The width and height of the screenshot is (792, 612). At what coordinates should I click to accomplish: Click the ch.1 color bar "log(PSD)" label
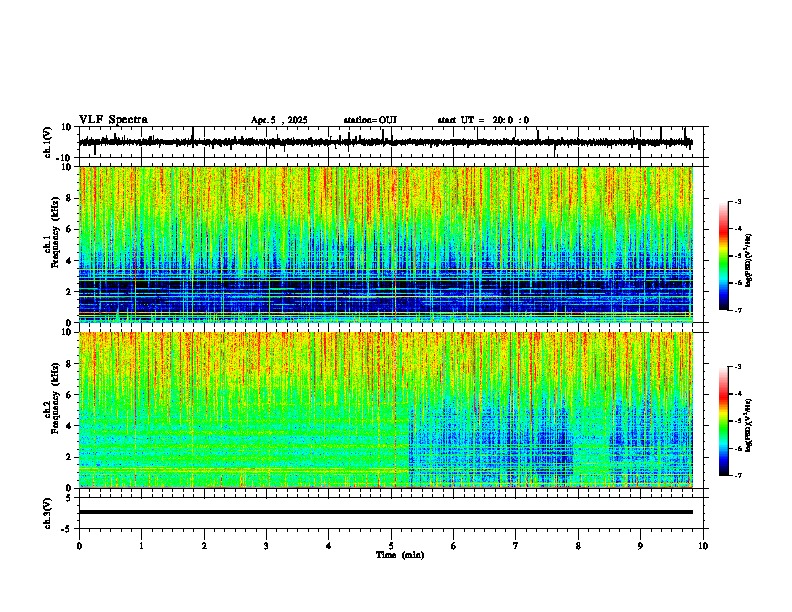[748, 261]
